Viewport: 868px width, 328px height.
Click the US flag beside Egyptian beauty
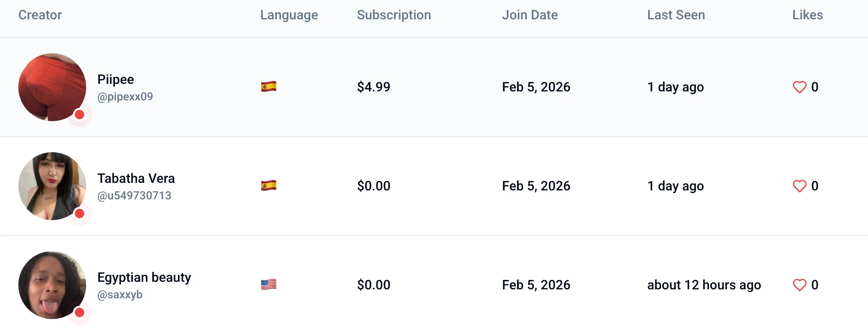click(269, 285)
